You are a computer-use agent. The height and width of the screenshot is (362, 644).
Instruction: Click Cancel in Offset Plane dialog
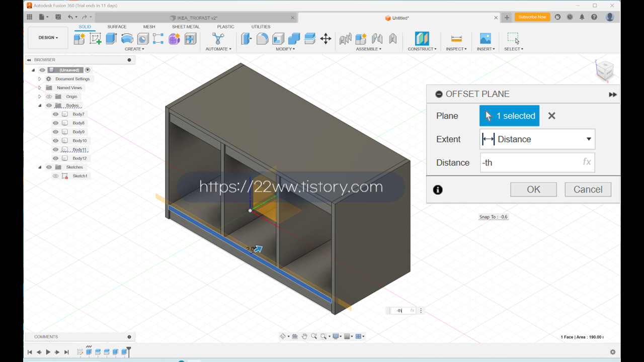588,190
